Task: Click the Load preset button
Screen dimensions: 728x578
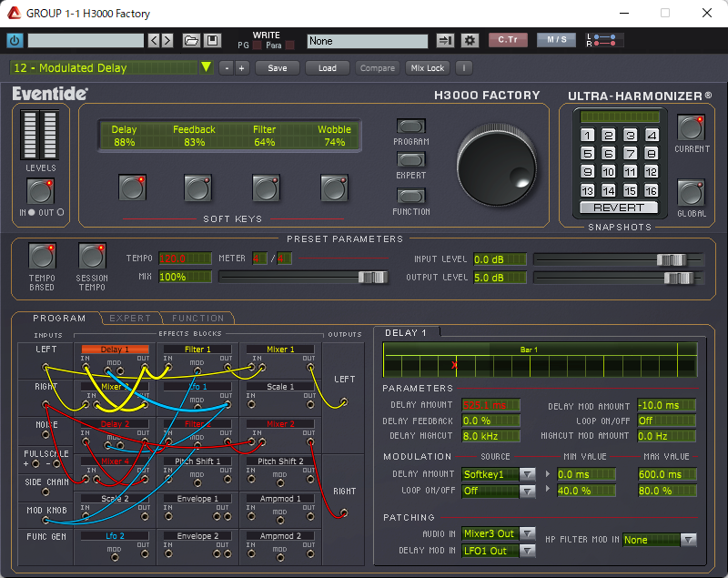Action: coord(328,68)
